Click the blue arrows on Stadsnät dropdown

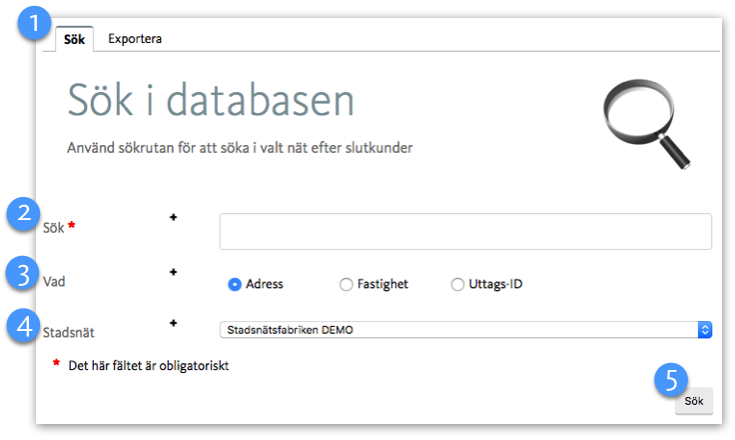point(704,330)
